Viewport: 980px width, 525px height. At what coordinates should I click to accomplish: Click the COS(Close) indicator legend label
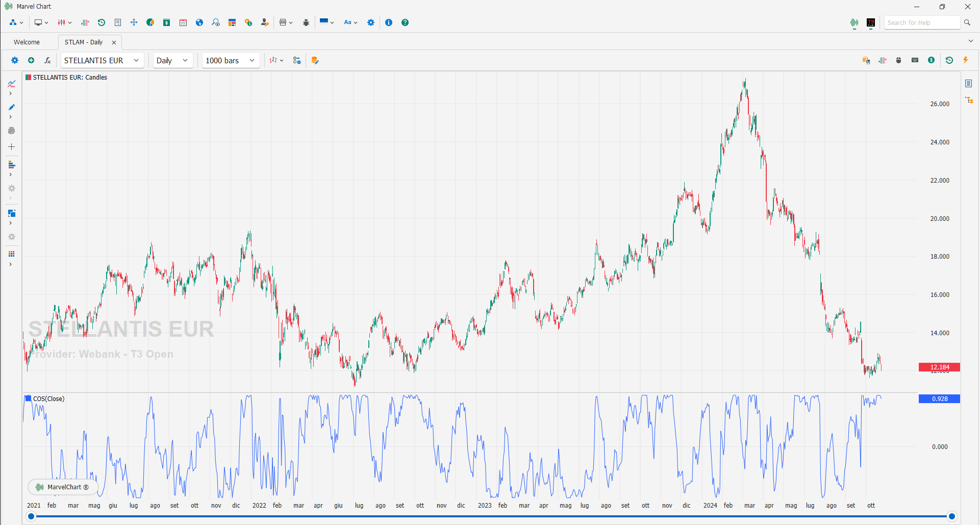(x=48, y=399)
